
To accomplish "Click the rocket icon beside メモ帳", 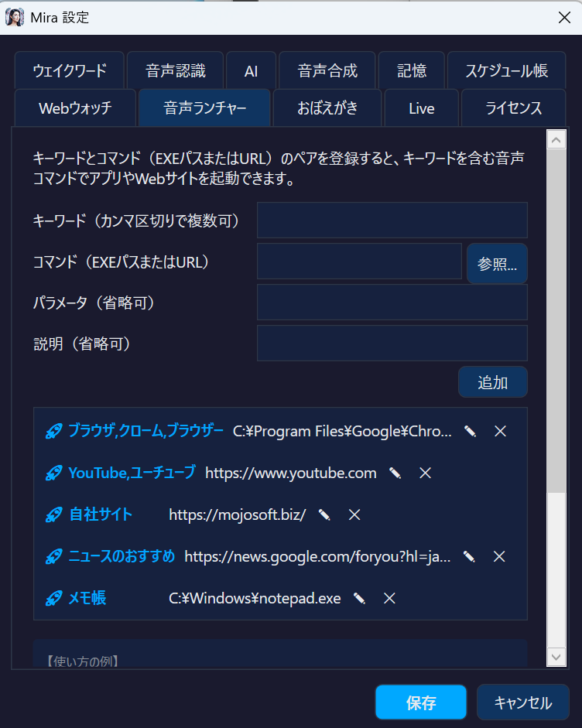I will click(x=54, y=599).
